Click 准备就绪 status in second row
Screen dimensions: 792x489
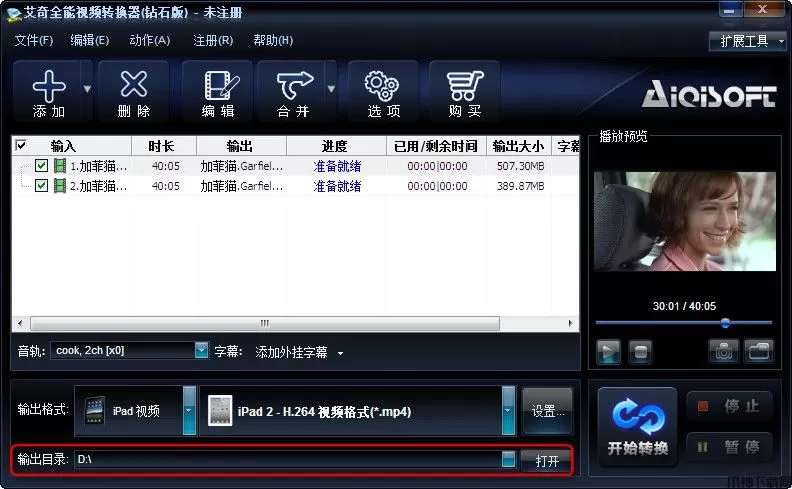337,186
